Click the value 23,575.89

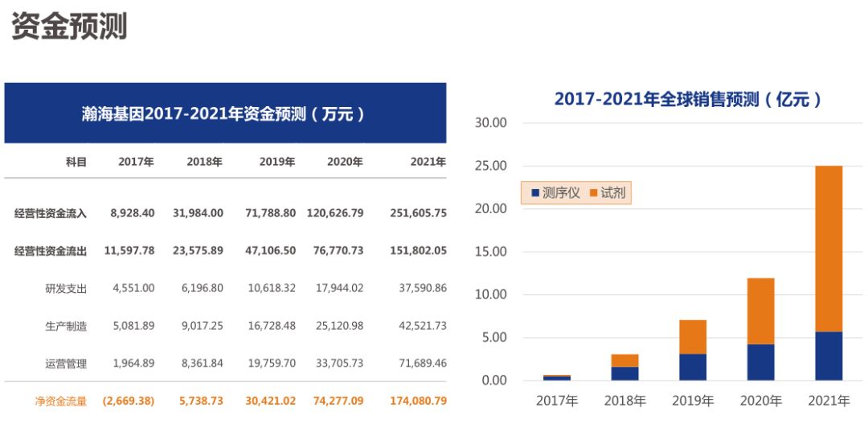(x=198, y=251)
